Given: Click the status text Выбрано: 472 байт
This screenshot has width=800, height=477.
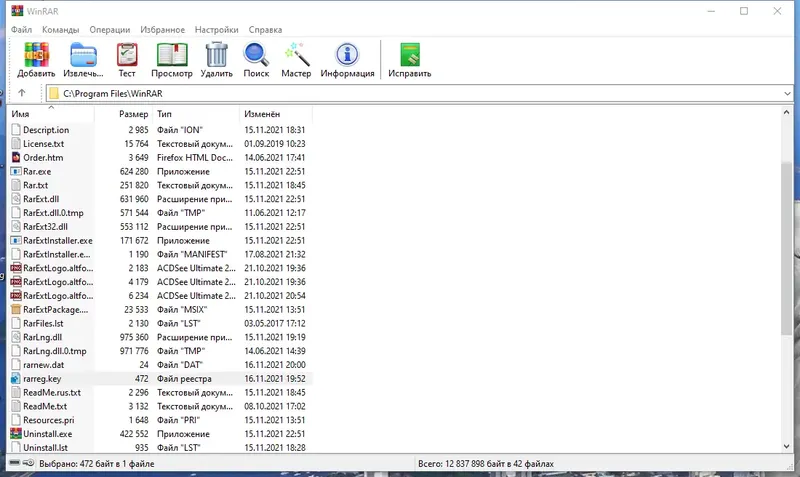Looking at the screenshot, I should 96,464.
